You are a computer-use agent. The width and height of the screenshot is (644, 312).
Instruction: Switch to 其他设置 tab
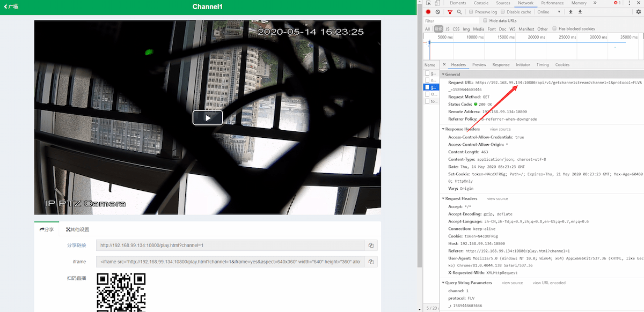tap(78, 229)
